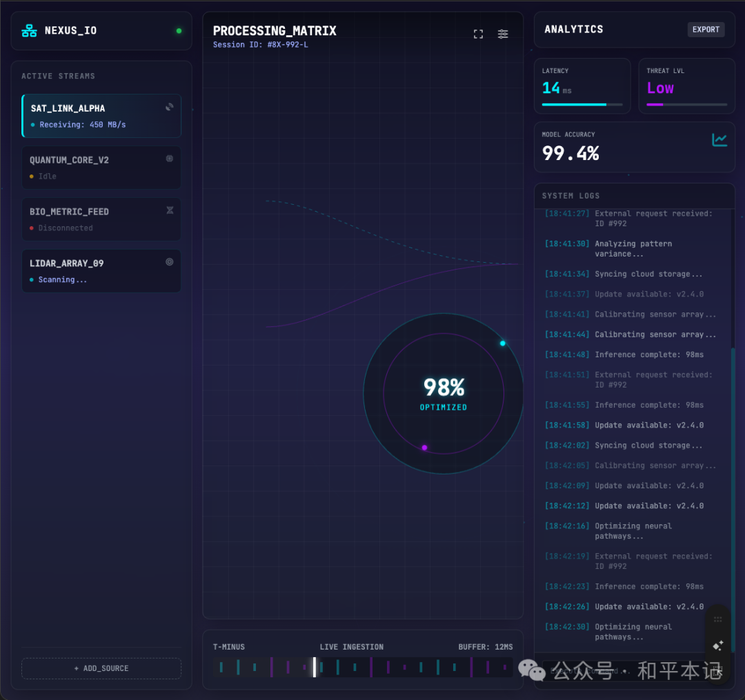Click the 18:42:12 Update available log
The width and height of the screenshot is (745, 700).
[624, 506]
